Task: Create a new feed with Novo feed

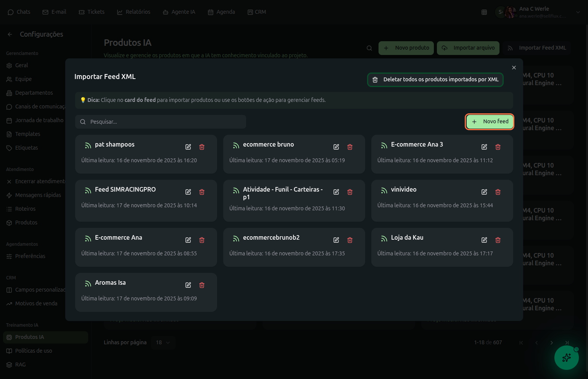Action: tap(490, 122)
